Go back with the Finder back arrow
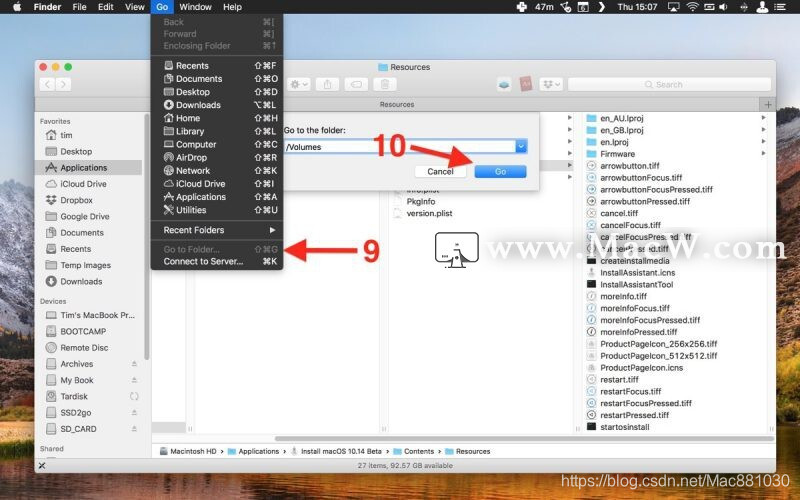The image size is (800, 500). (47, 84)
